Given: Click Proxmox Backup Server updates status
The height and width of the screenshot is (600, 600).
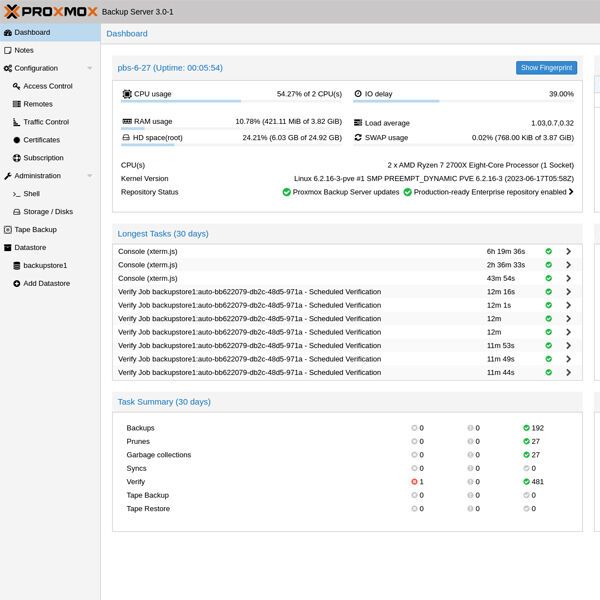Looking at the screenshot, I should pos(341,192).
